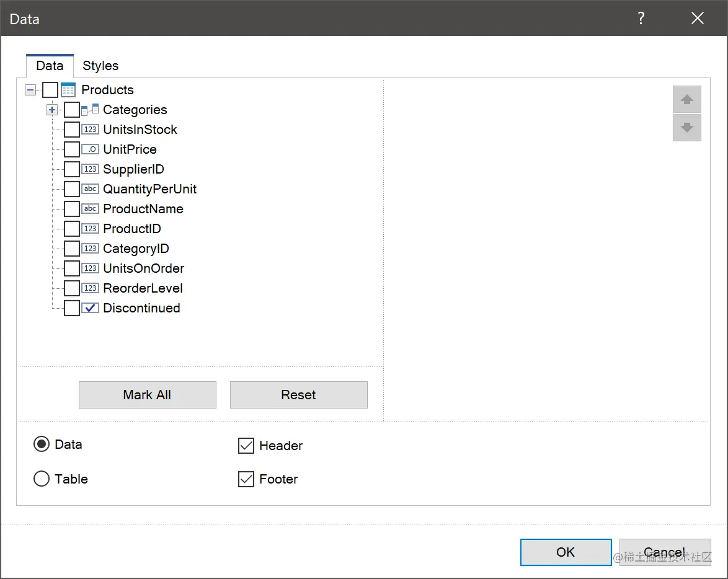Select the Table radio button
This screenshot has width=728, height=579.
coord(42,479)
